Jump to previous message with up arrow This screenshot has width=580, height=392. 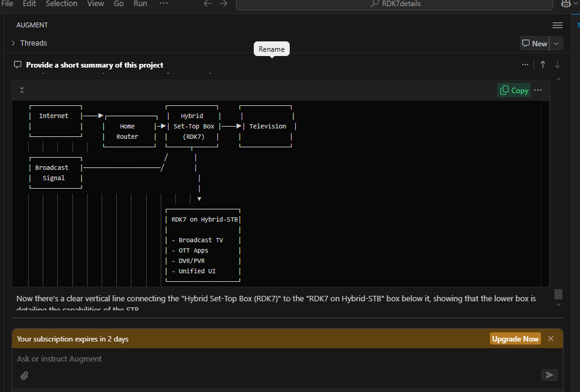tap(543, 65)
